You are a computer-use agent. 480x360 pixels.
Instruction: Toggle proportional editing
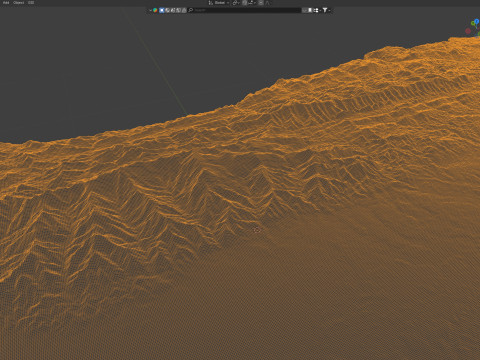pyautogui.click(x=261, y=3)
